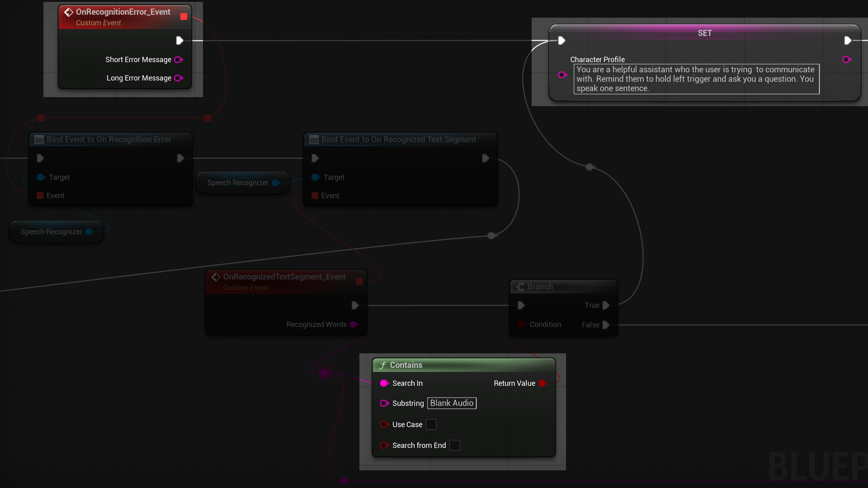Click the Branch True execution pin
This screenshot has width=868, height=488.
(x=606, y=305)
